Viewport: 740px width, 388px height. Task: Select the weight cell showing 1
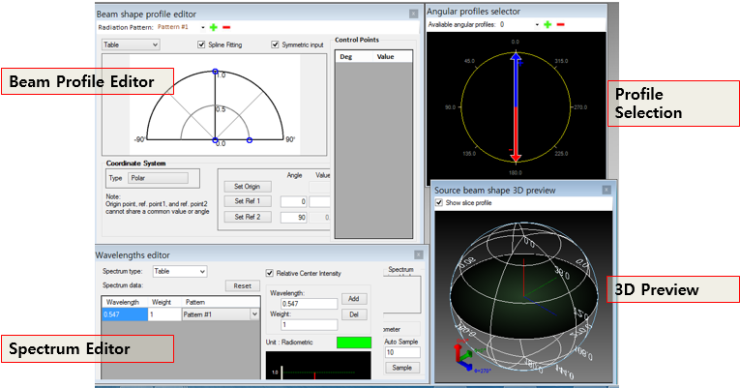[x=164, y=314]
